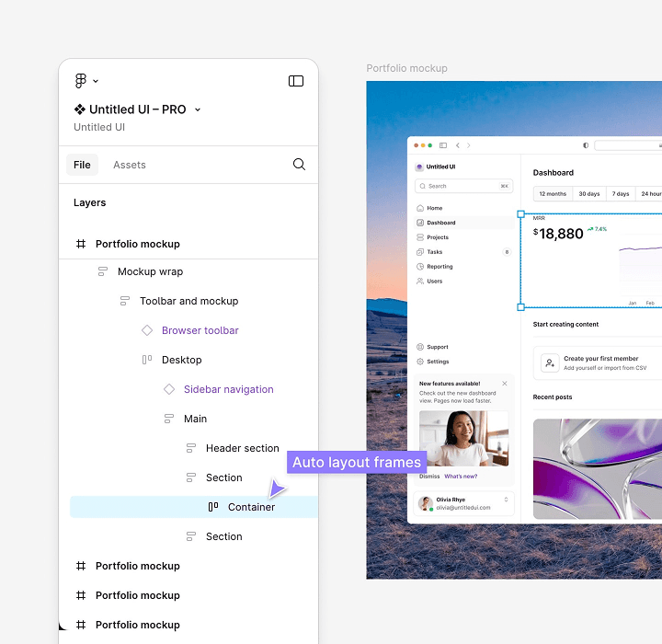The image size is (662, 644).
Task: Open the Olivia Rhye account switcher arrows
Action: [x=506, y=500]
